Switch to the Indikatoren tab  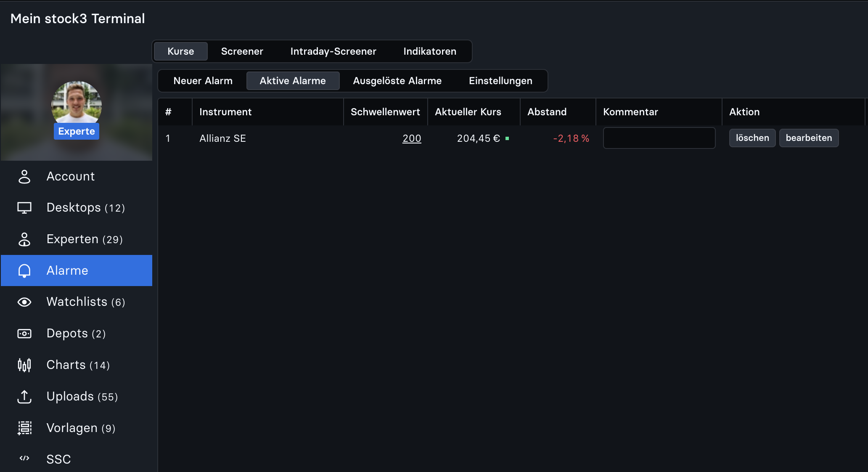(x=430, y=51)
